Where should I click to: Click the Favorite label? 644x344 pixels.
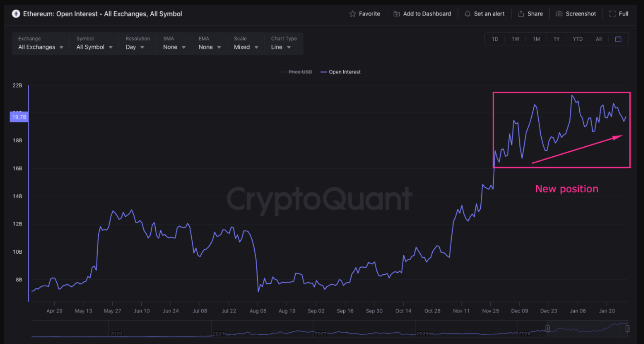pos(369,14)
